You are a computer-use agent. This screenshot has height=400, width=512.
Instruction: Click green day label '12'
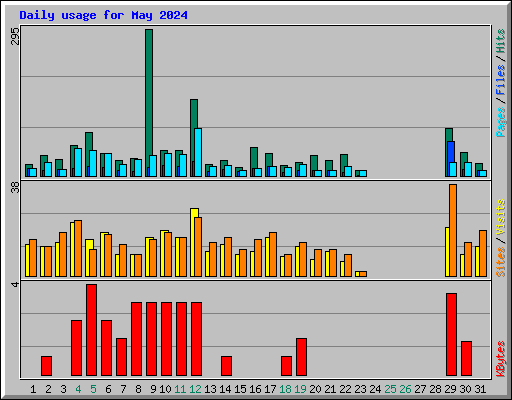195,389
